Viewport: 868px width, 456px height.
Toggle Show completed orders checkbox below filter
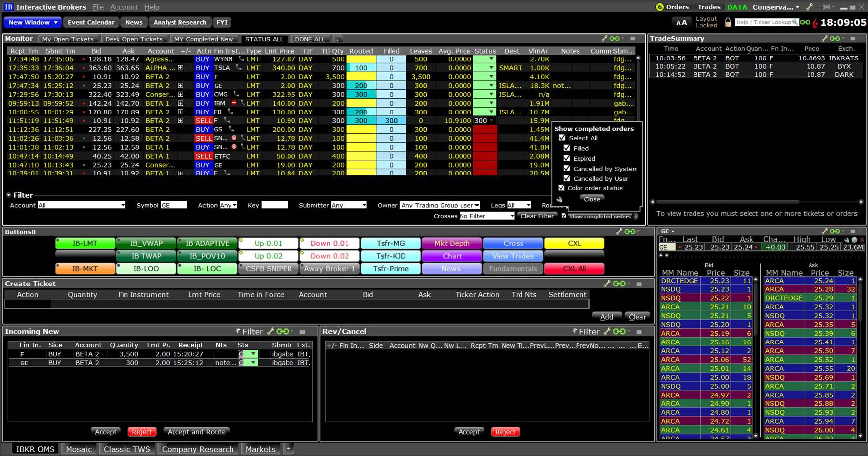pos(564,216)
